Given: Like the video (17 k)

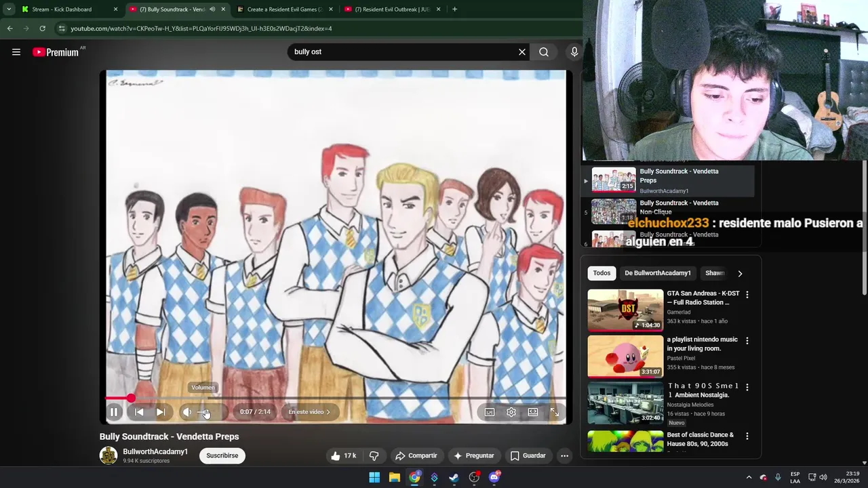Looking at the screenshot, I should click(x=344, y=455).
